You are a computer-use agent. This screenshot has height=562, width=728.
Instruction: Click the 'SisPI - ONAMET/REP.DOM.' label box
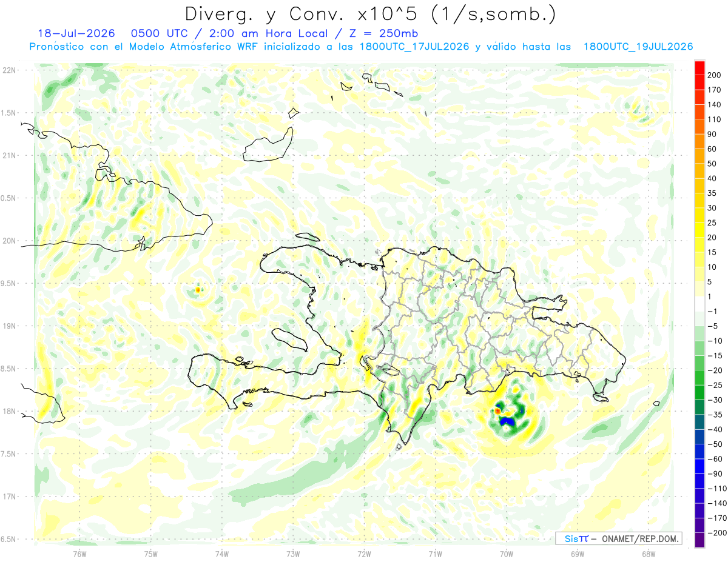click(619, 538)
